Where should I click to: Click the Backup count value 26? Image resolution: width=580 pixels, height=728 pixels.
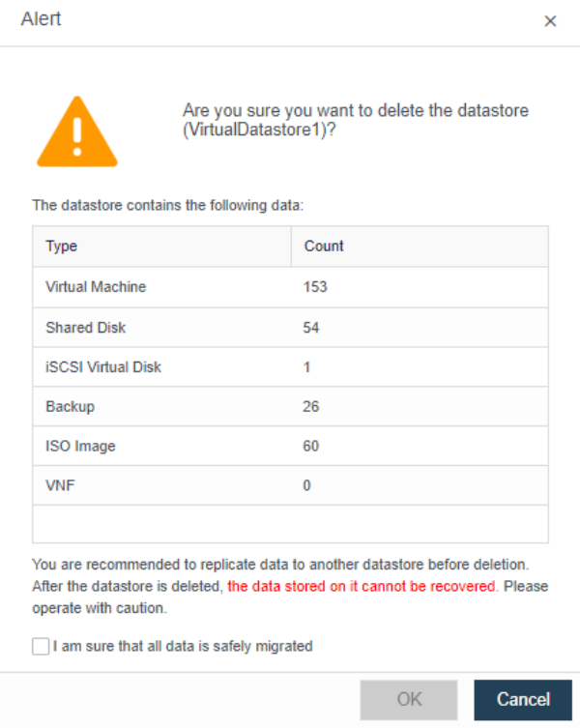[x=311, y=407]
